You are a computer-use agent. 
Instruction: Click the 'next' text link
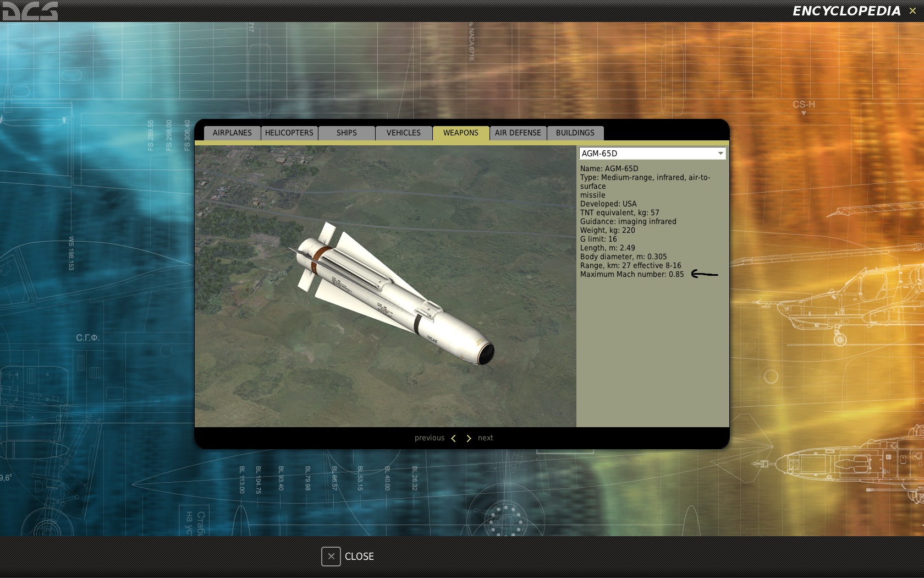tap(486, 438)
